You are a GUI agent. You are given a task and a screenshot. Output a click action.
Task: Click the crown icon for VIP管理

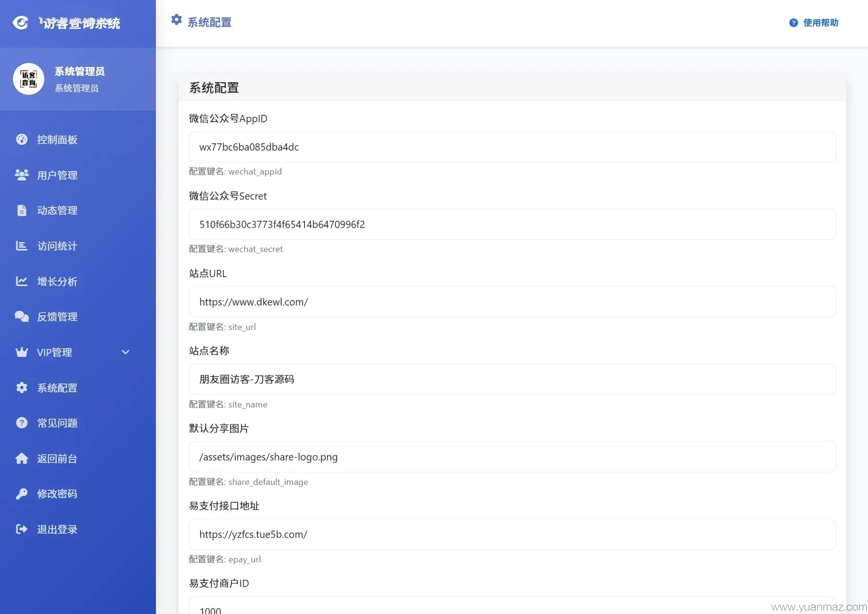pyautogui.click(x=22, y=352)
